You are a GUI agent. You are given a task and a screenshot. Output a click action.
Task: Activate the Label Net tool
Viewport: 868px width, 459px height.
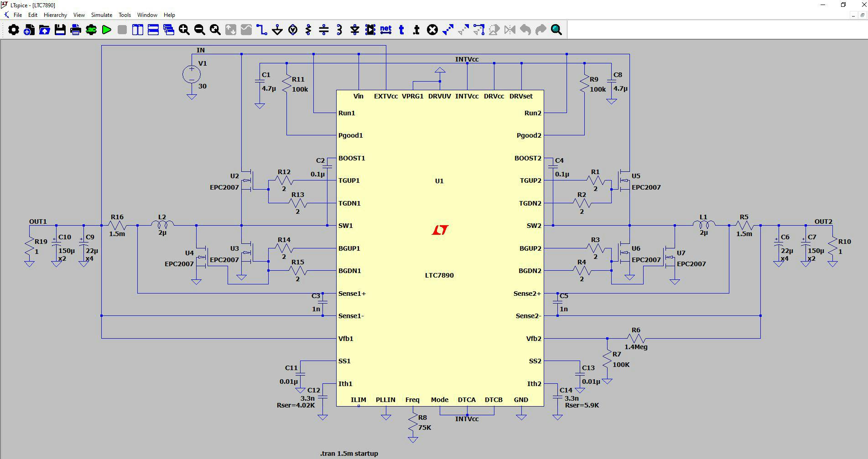pos(386,30)
